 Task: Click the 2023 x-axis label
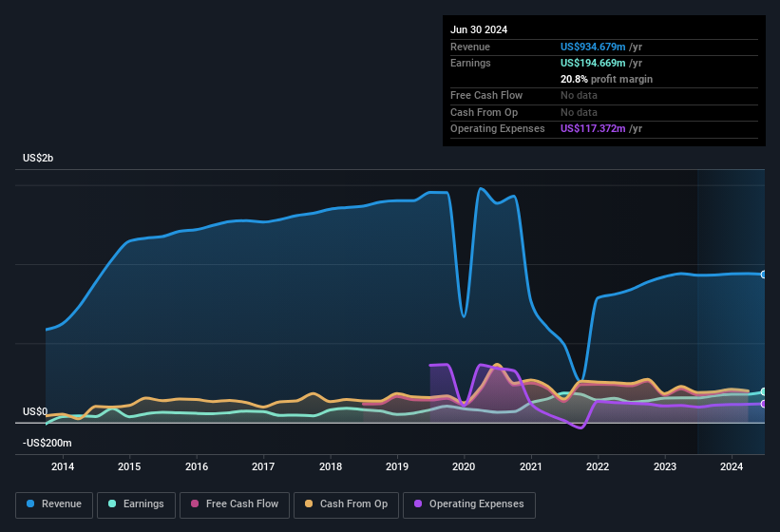click(665, 466)
